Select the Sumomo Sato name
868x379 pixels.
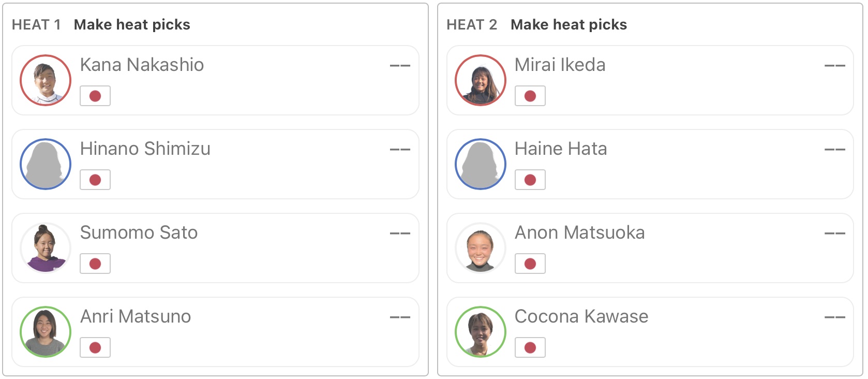pyautogui.click(x=139, y=232)
